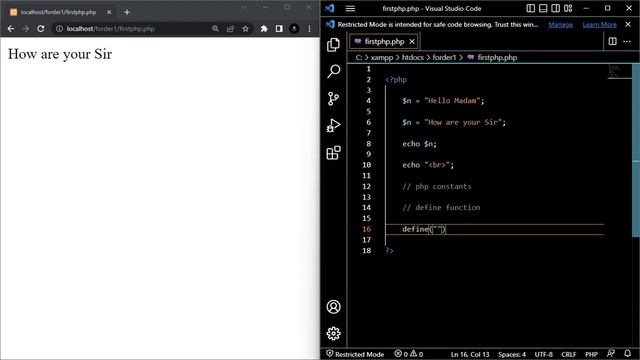
Task: Click Manage in the Restricted Mode banner
Action: pos(560,24)
